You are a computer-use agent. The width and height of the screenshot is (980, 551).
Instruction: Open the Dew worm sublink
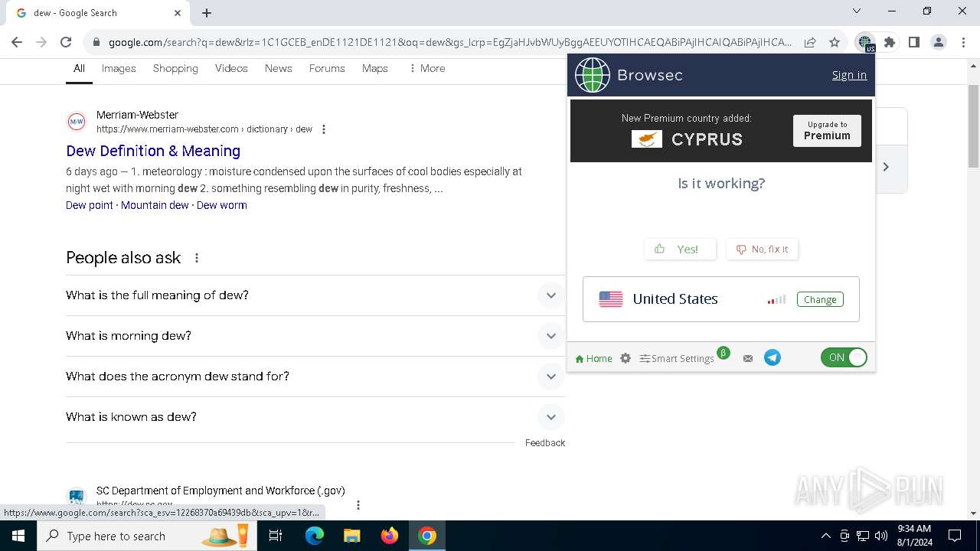[222, 205]
